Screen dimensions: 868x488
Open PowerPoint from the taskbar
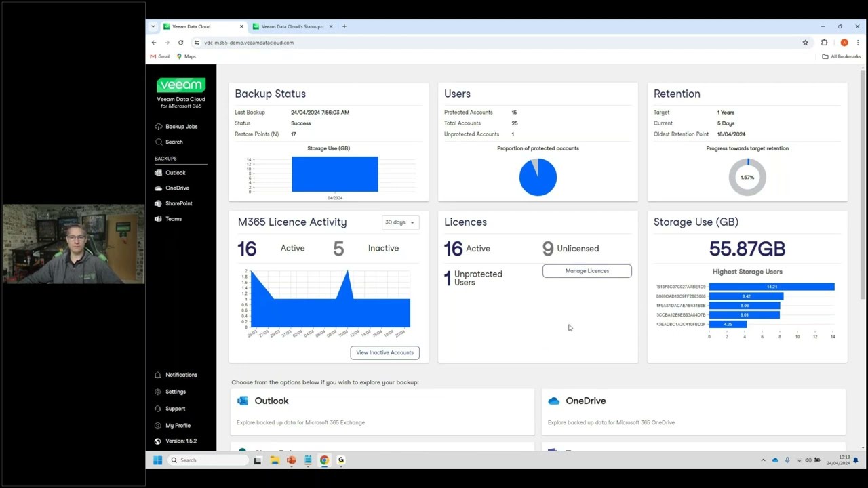[x=292, y=460]
